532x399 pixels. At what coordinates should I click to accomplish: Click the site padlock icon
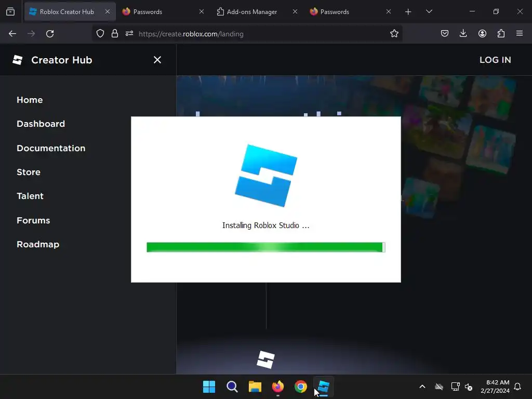(x=115, y=34)
